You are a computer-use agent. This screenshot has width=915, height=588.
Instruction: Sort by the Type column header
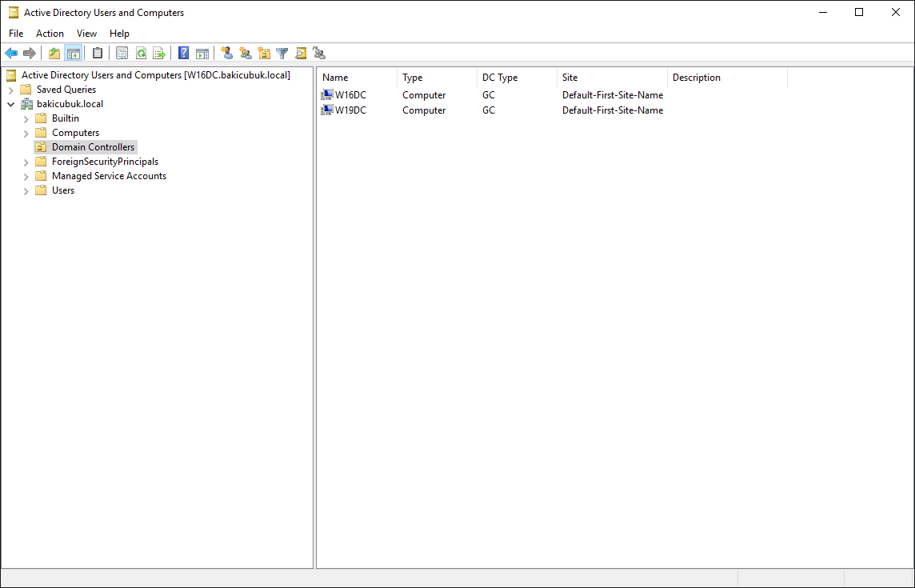pyautogui.click(x=437, y=78)
